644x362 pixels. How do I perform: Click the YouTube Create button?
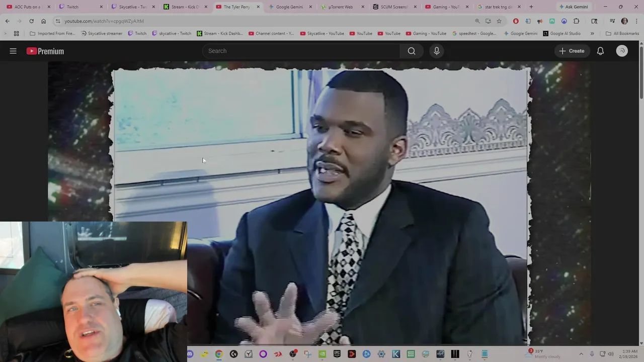pos(572,51)
